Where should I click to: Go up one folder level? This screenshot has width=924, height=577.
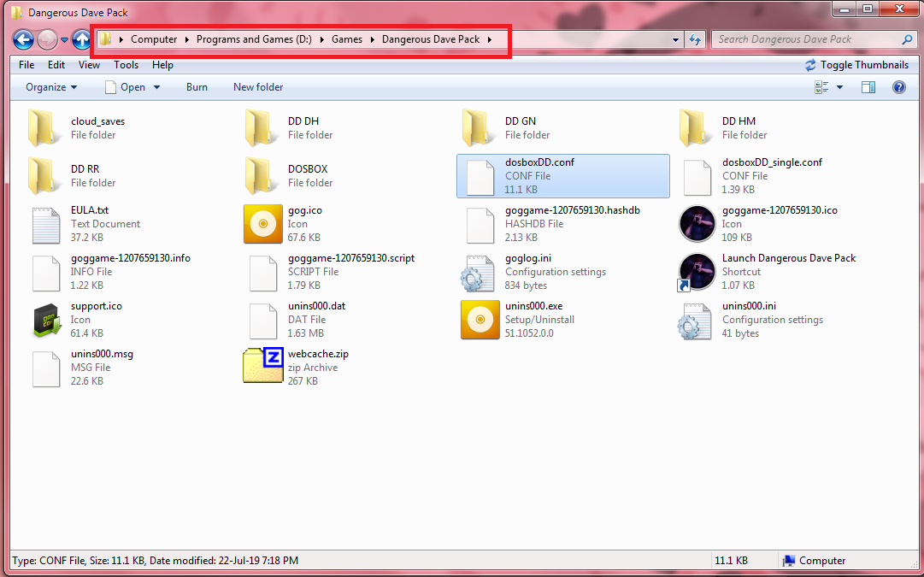[82, 39]
